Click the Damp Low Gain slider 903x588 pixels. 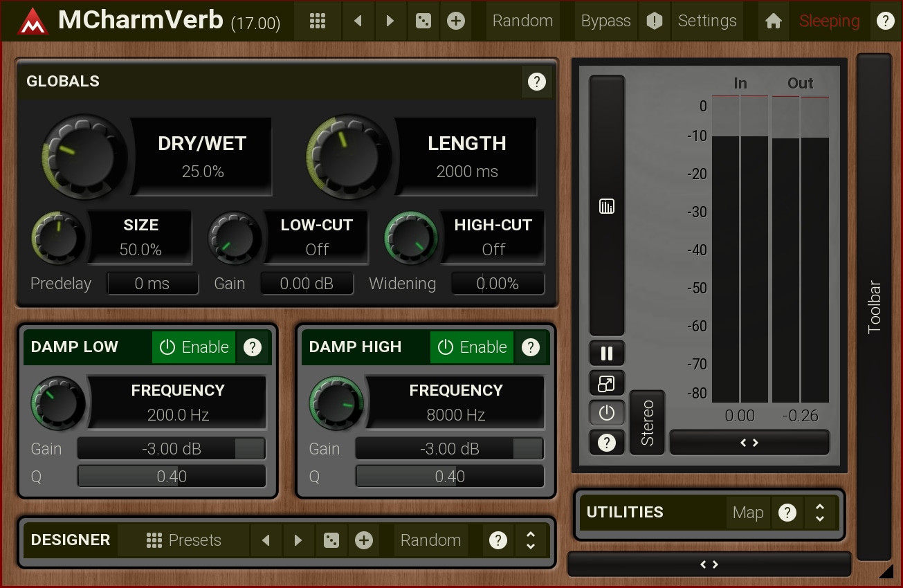[171, 449]
